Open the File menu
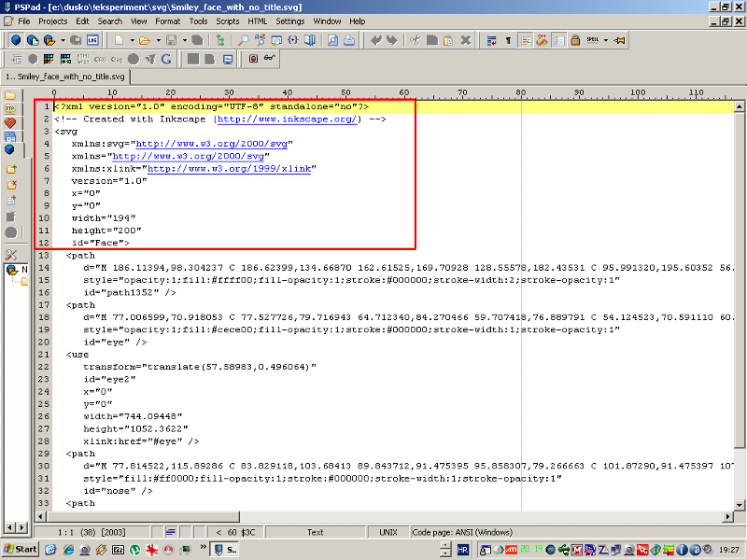This screenshot has height=560, width=747. click(x=24, y=21)
